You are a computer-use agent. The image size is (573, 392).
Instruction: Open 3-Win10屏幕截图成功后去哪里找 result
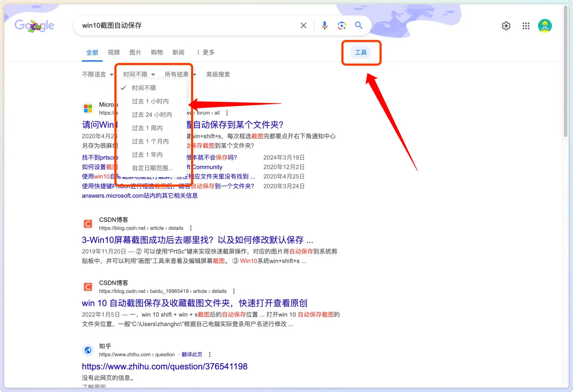coord(197,240)
